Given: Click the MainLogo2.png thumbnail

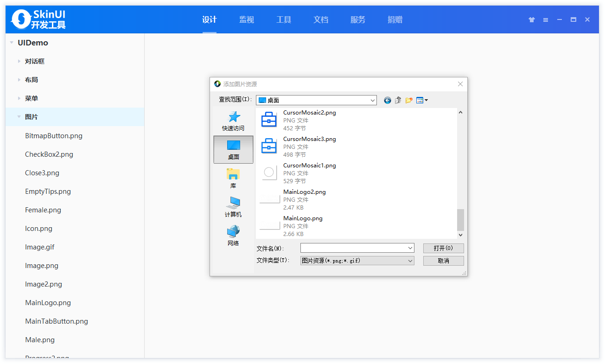Looking at the screenshot, I should coord(269,199).
